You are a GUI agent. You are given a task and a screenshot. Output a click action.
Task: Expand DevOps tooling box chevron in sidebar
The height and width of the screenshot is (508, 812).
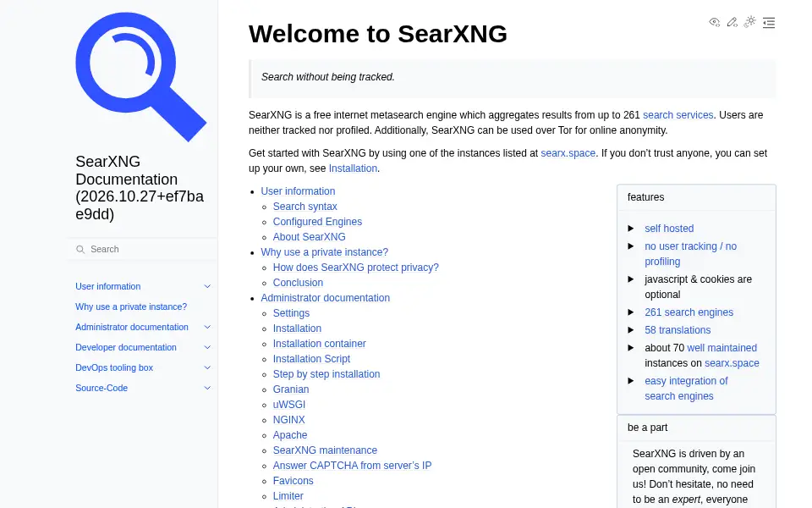click(207, 367)
